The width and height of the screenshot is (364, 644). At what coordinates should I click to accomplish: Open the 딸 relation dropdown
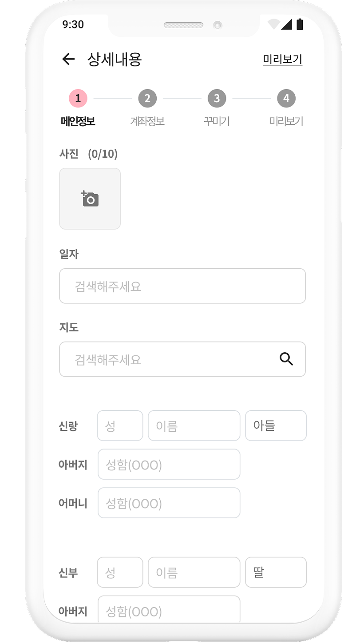tap(276, 572)
